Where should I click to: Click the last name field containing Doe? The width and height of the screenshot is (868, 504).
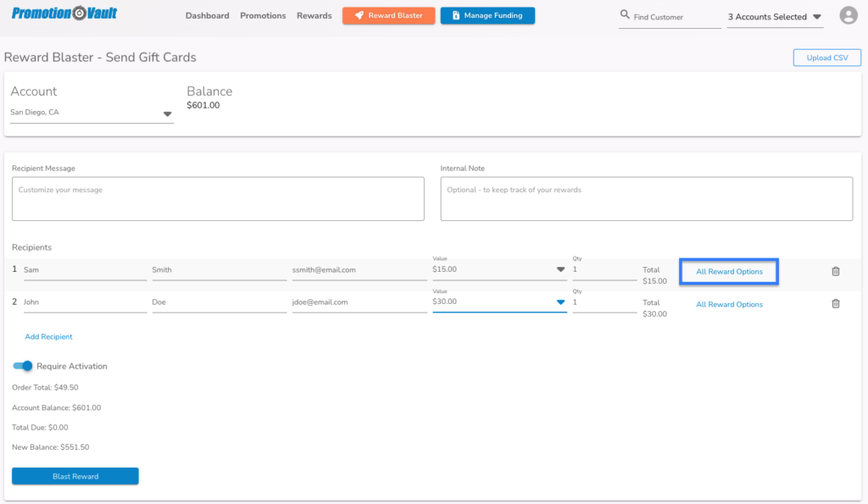(x=220, y=302)
